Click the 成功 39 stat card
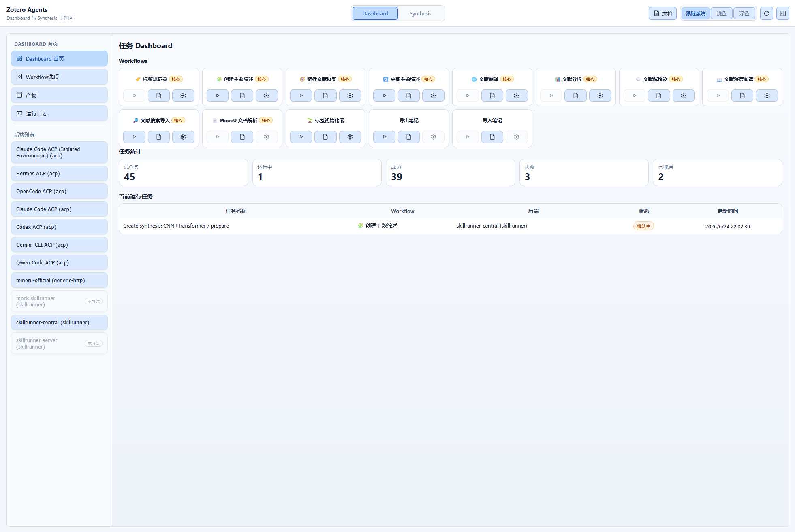 coord(450,172)
